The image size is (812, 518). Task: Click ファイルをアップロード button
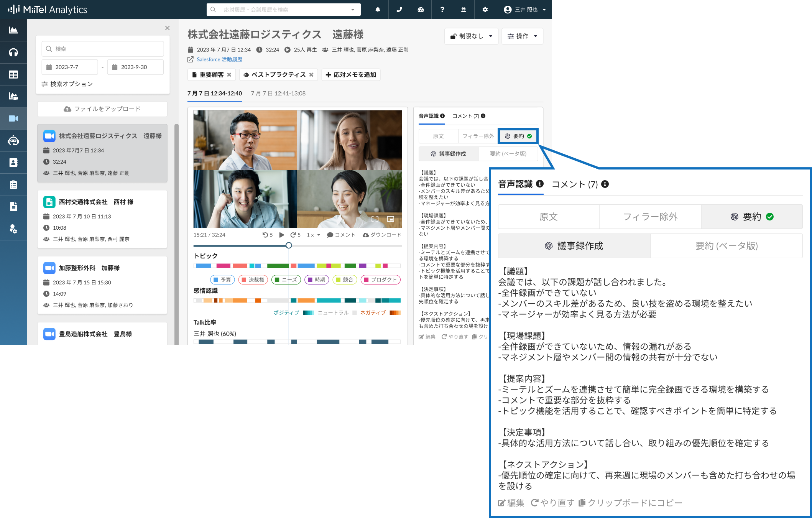[x=102, y=109]
